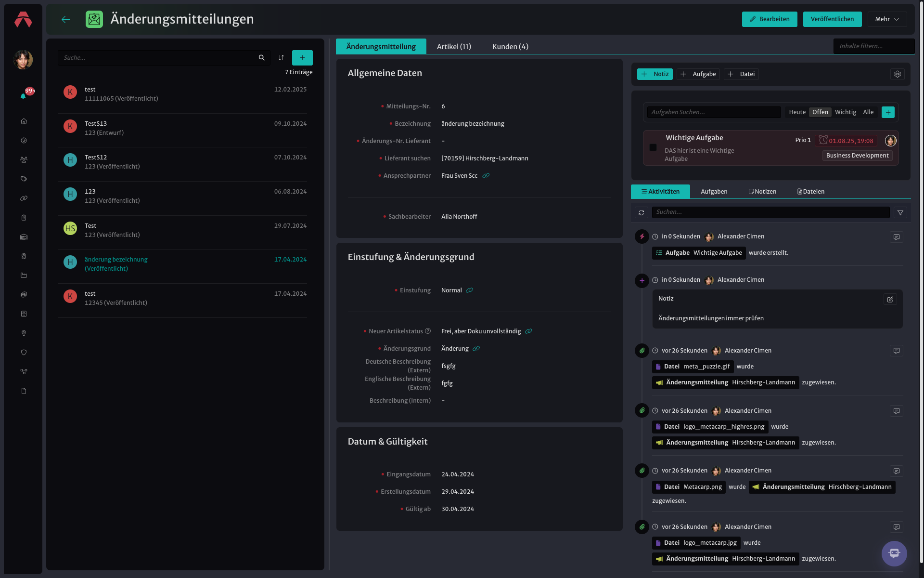Select the TestS13 entry in the list
Screen dimensions: 924x578
[182, 129]
